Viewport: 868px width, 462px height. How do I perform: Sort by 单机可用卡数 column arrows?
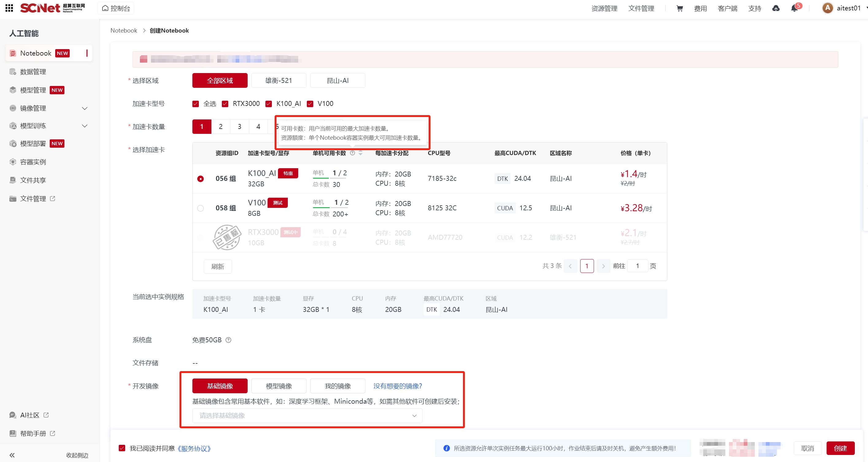[x=361, y=153]
